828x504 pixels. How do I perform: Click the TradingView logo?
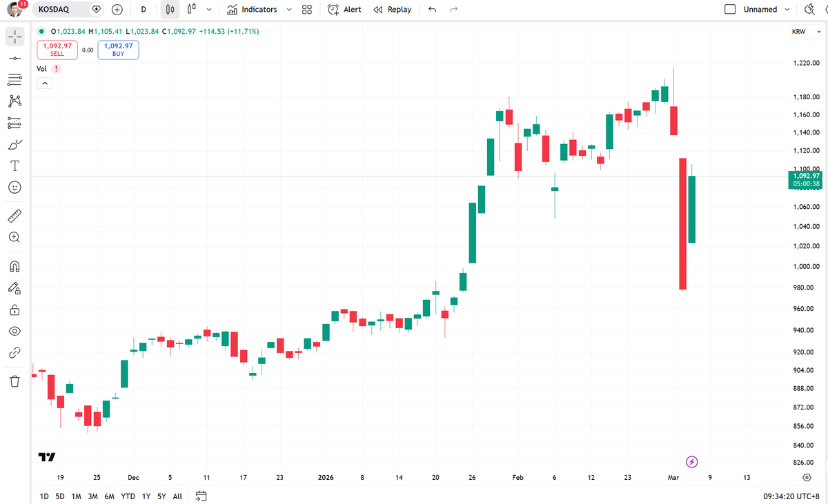click(x=47, y=457)
